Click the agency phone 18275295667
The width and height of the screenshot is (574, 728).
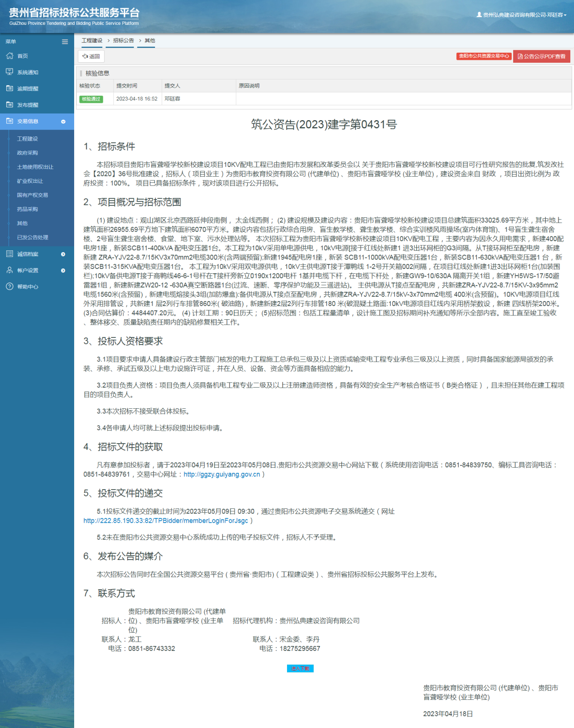[300, 649]
